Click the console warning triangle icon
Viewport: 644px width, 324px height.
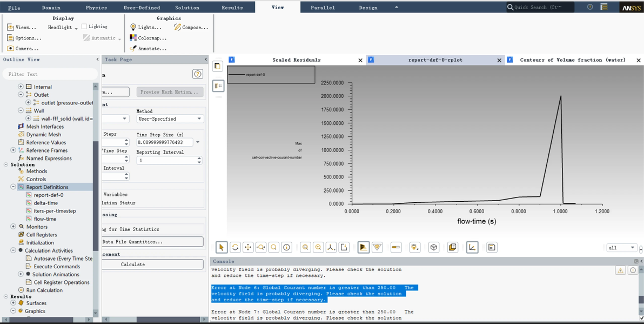(620, 270)
